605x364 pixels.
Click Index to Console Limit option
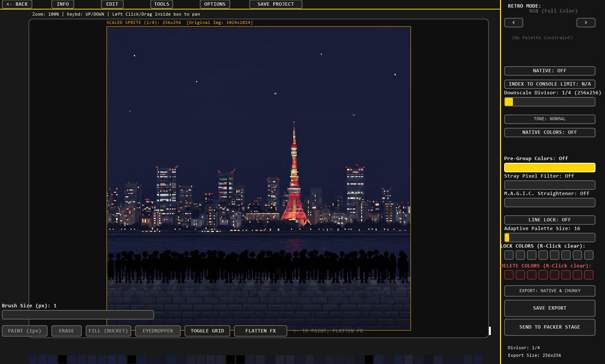coord(549,84)
